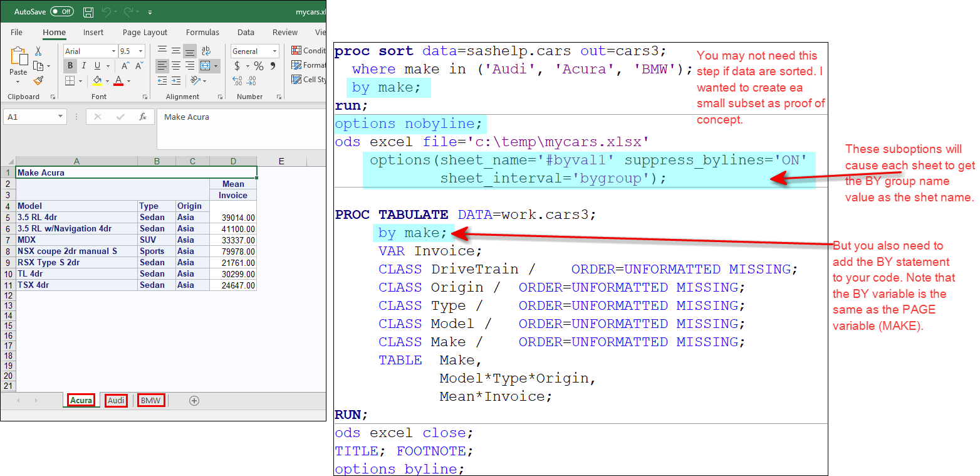
Task: Click the Save icon in title bar
Action: coord(88,12)
